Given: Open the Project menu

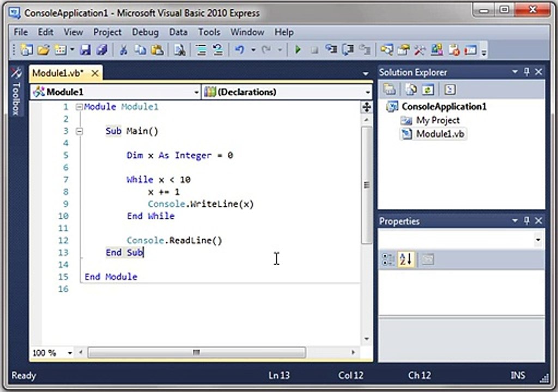Looking at the screenshot, I should coord(107,32).
